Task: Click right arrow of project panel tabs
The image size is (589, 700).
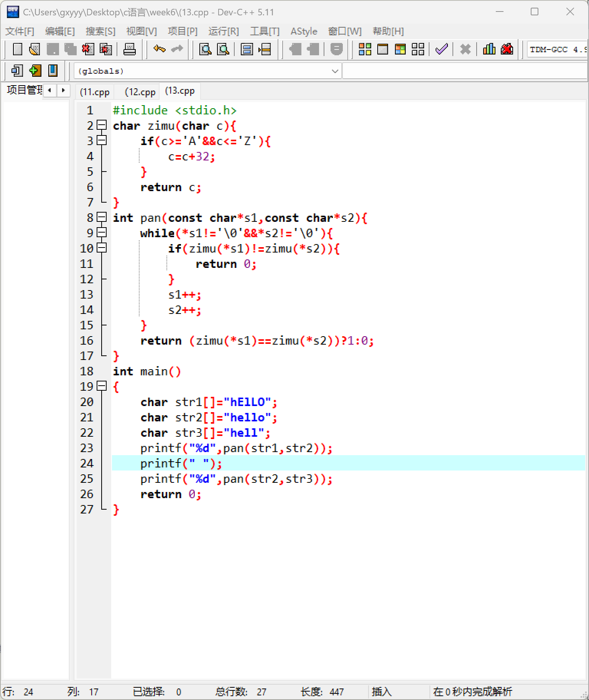Action: click(63, 90)
